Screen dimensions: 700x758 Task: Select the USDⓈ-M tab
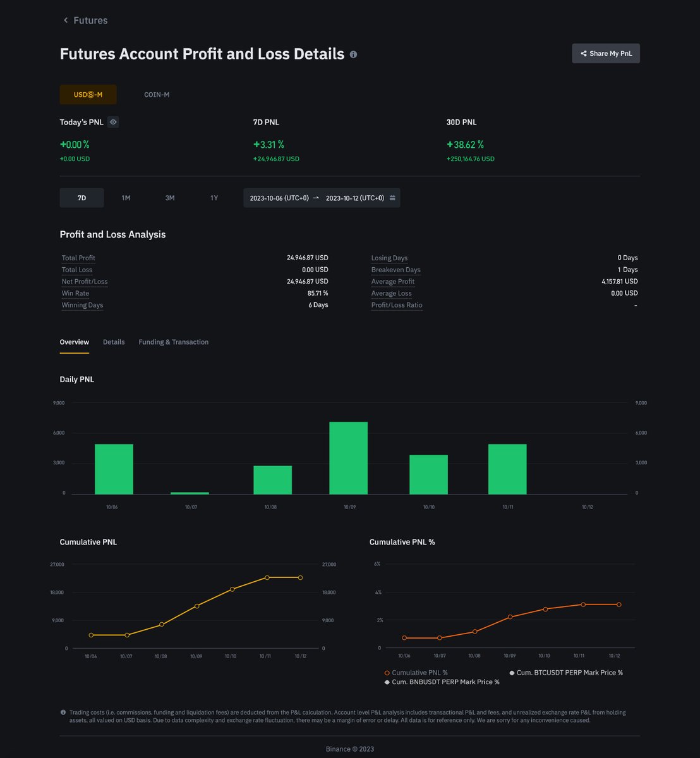[88, 95]
